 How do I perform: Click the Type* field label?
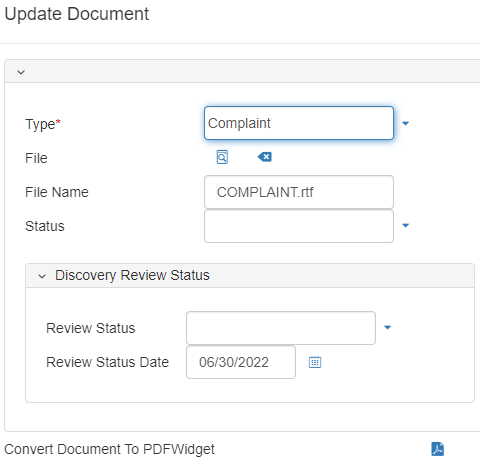(43, 124)
